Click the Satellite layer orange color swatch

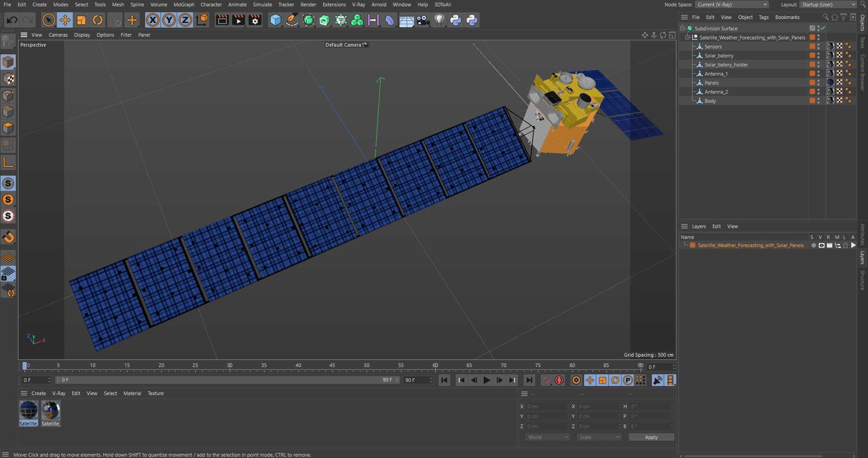click(x=693, y=245)
